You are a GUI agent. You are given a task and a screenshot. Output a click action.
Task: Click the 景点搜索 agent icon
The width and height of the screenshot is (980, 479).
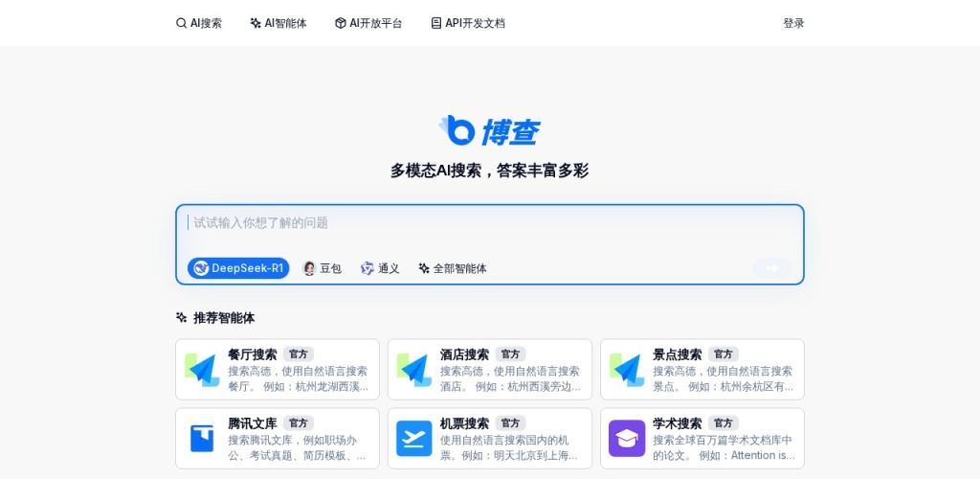627,370
